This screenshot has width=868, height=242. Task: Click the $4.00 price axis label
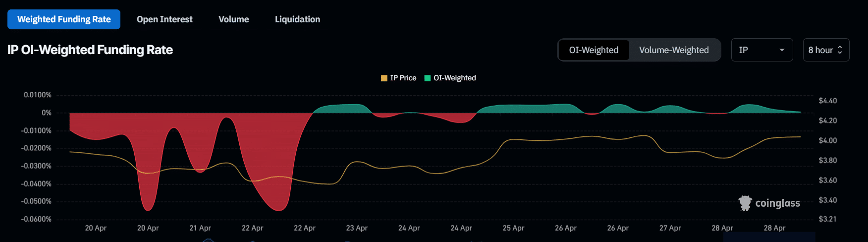828,140
